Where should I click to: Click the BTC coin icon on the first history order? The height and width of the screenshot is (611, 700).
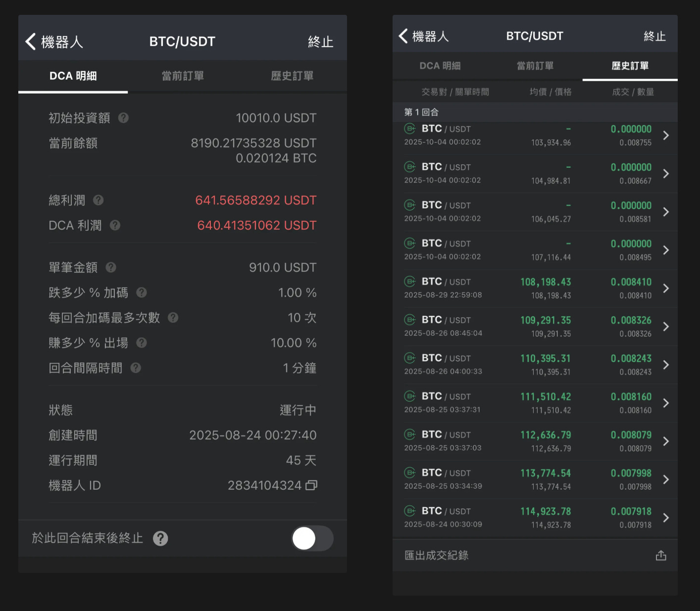410,129
